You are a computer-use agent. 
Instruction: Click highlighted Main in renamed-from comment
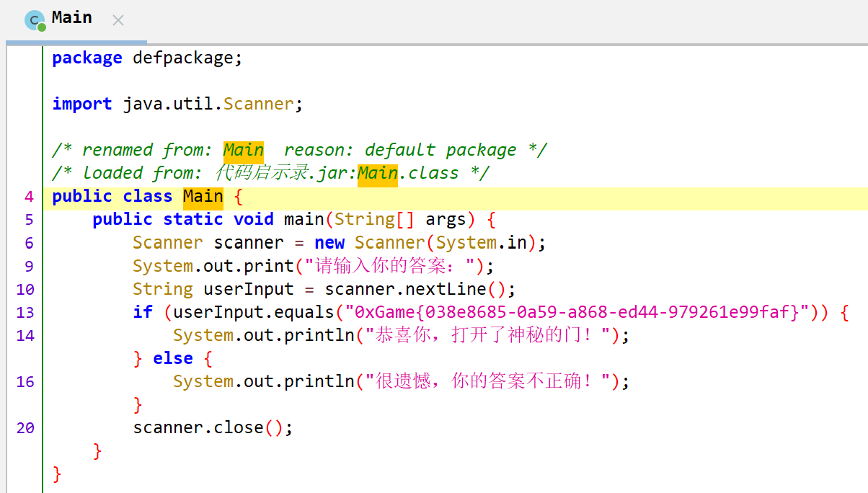pyautogui.click(x=243, y=150)
